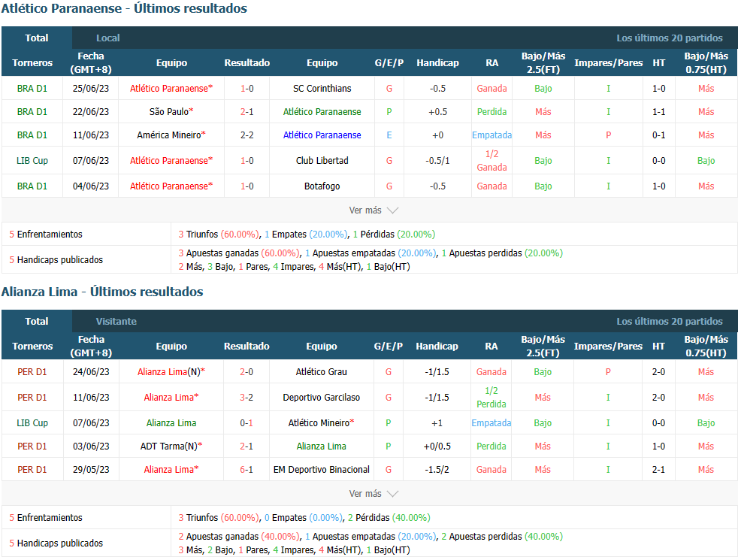Click 1/2 Ganada cell in Club Libertad row
The image size is (741, 560).
(491, 161)
